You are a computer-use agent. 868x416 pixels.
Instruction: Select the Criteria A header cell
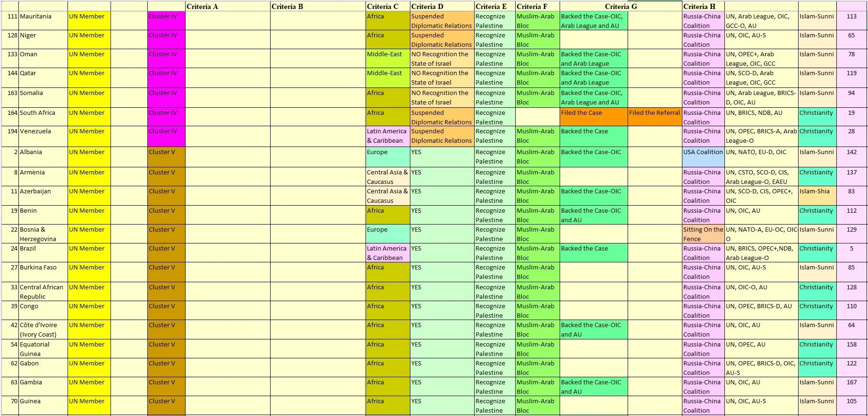[228, 7]
